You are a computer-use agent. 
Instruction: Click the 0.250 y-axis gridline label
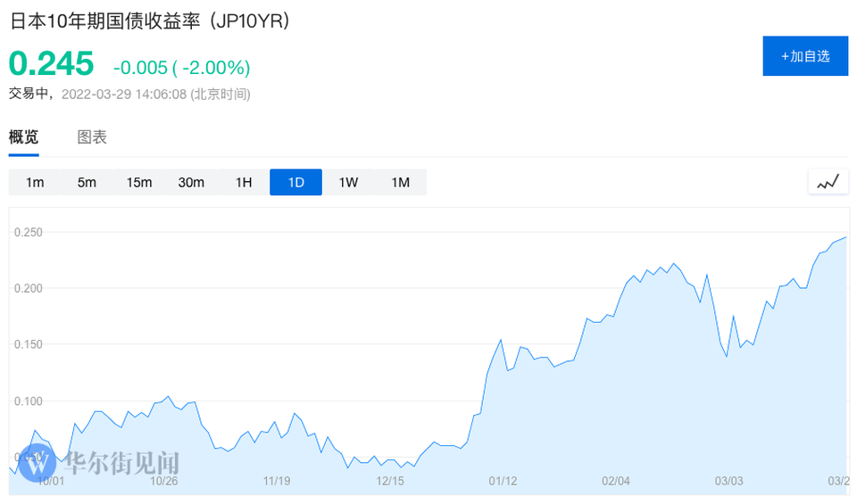click(x=28, y=232)
